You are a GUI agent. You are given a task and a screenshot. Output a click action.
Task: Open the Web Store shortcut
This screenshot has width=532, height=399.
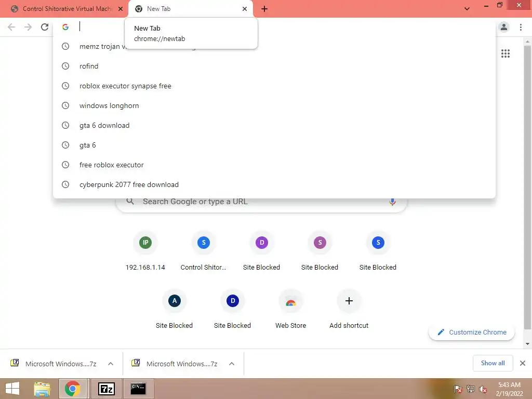click(x=291, y=309)
